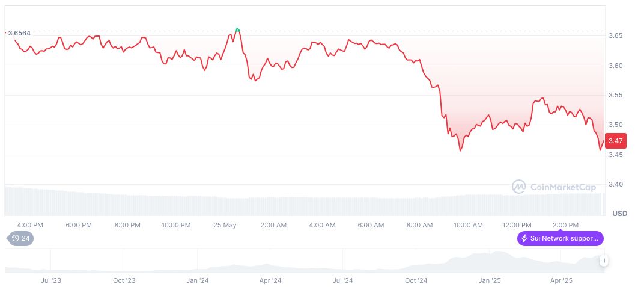Click the 4:00 PM time axis label
The height and width of the screenshot is (287, 644).
pyautogui.click(x=30, y=225)
